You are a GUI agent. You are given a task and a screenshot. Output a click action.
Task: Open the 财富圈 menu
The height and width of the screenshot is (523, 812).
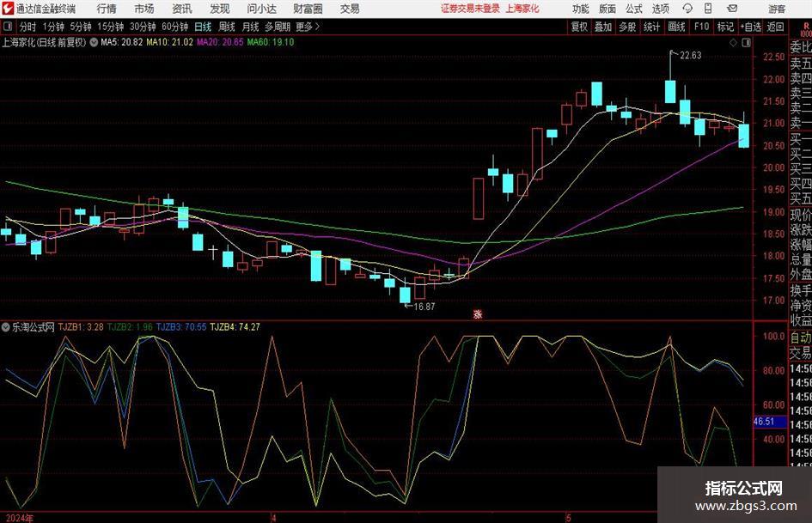(x=308, y=9)
